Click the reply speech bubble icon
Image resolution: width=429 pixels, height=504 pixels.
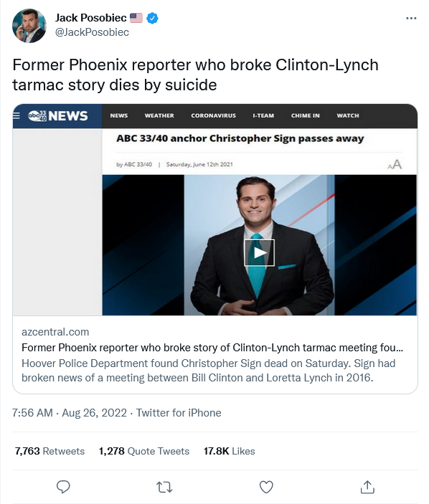(63, 487)
